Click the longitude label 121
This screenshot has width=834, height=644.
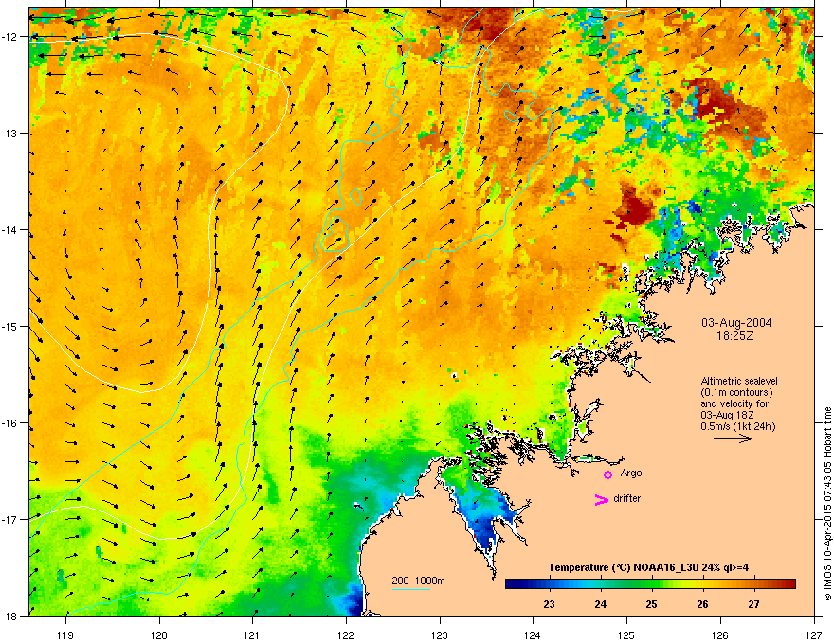252,635
